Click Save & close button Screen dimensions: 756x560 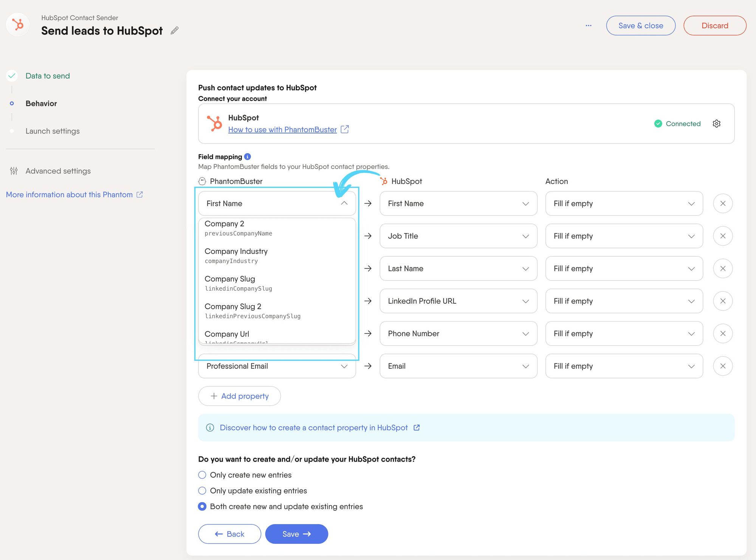641,26
